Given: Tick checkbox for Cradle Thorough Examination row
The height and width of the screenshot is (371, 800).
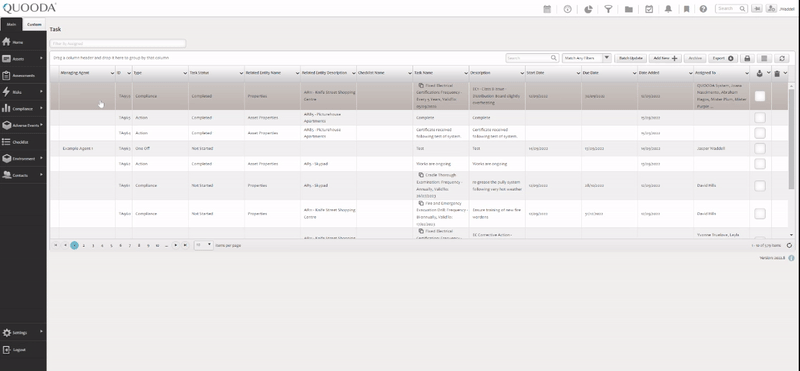Looking at the screenshot, I should point(760,185).
